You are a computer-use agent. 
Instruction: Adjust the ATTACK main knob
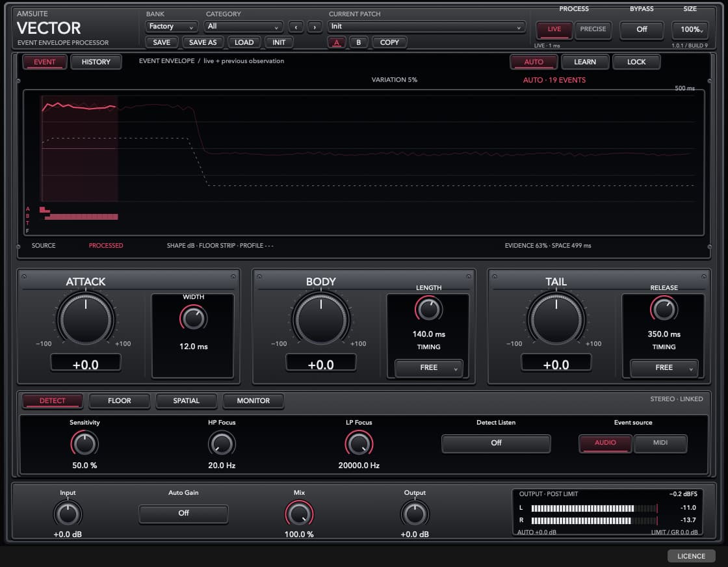click(86, 319)
